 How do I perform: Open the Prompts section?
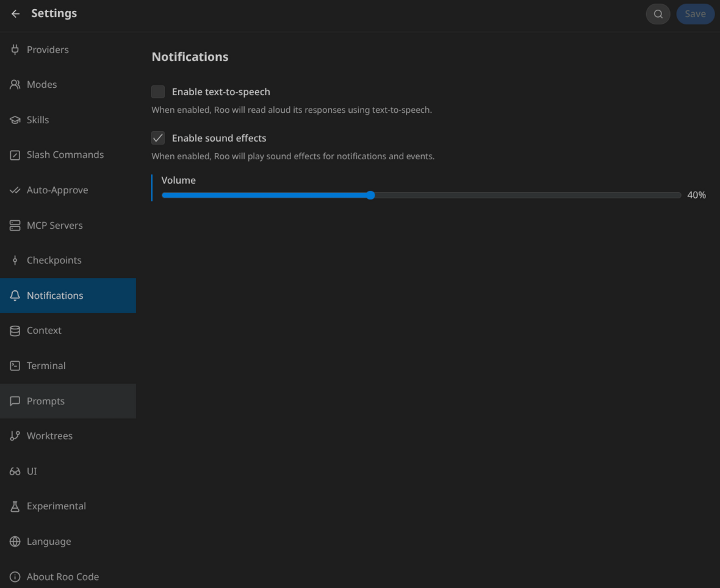[45, 401]
